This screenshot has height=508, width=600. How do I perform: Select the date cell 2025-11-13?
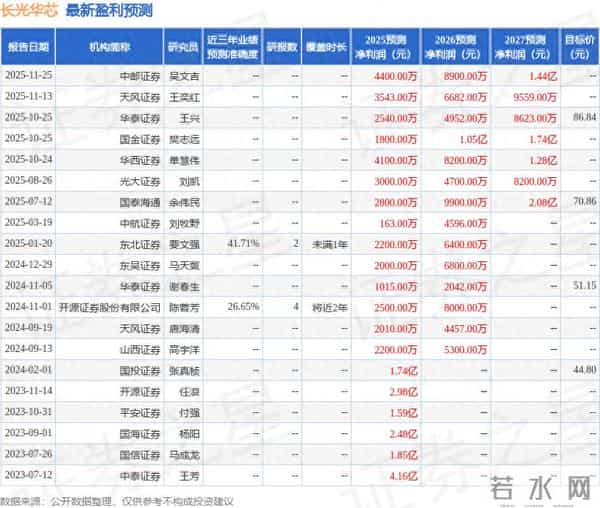[x=28, y=96]
